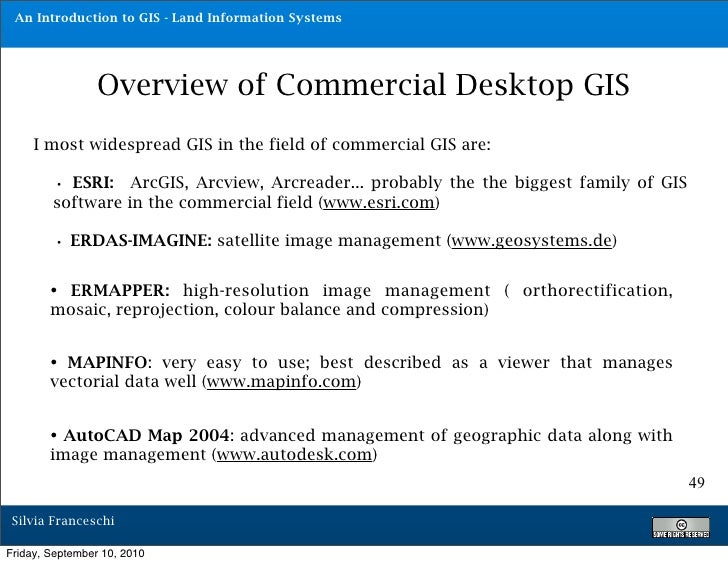Image resolution: width=728 pixels, height=564 pixels.
Task: Click the text 'vectorial data well'
Action: [123, 382]
